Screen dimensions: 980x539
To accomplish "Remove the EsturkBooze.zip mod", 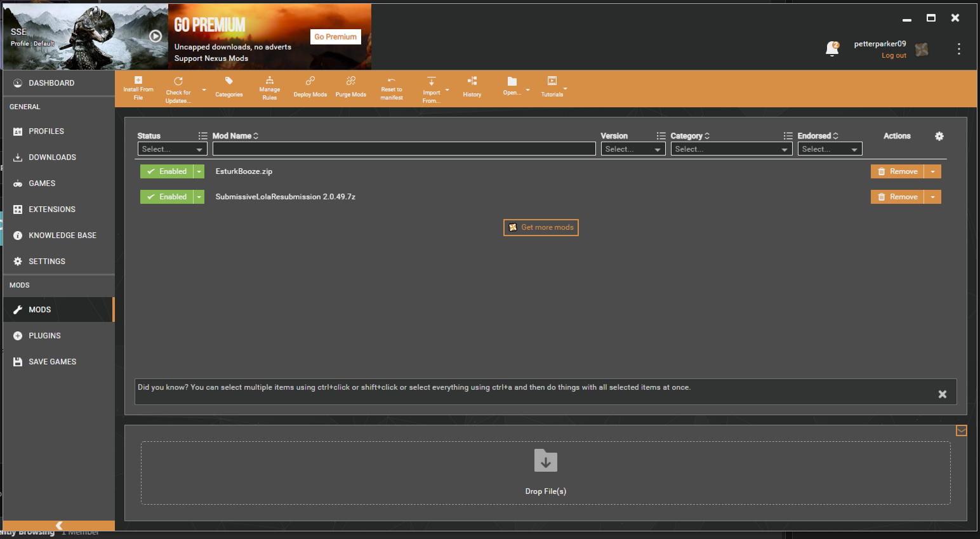I will click(x=897, y=171).
